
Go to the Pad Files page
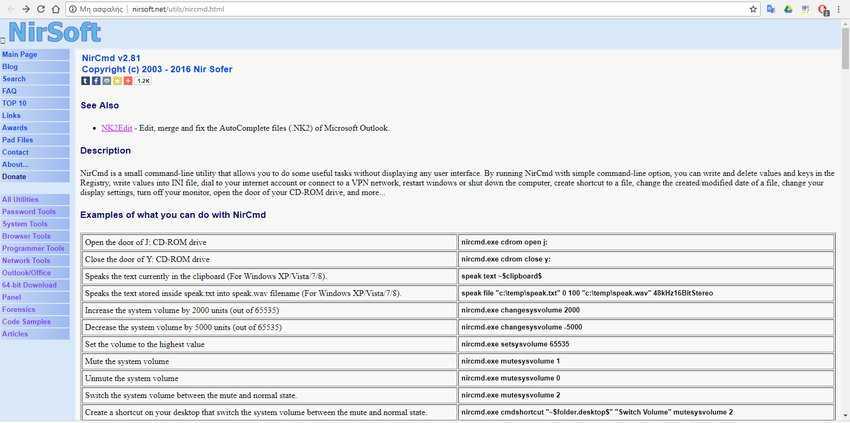click(35, 140)
